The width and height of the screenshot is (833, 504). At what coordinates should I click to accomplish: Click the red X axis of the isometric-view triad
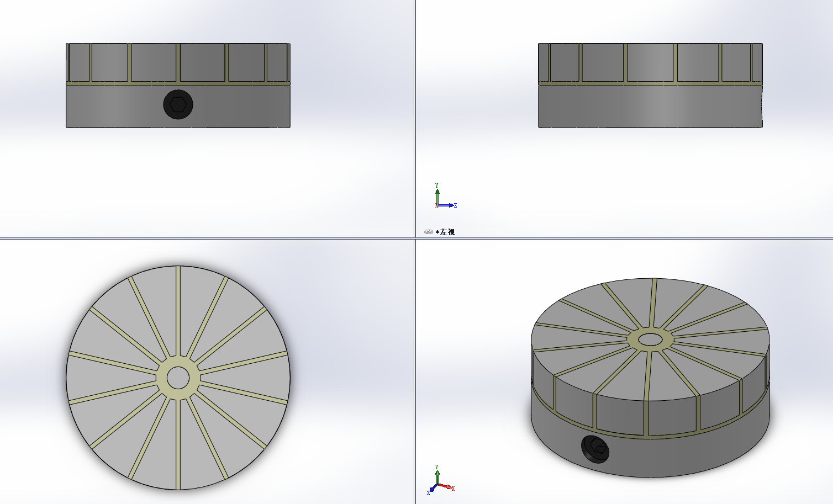(x=445, y=487)
